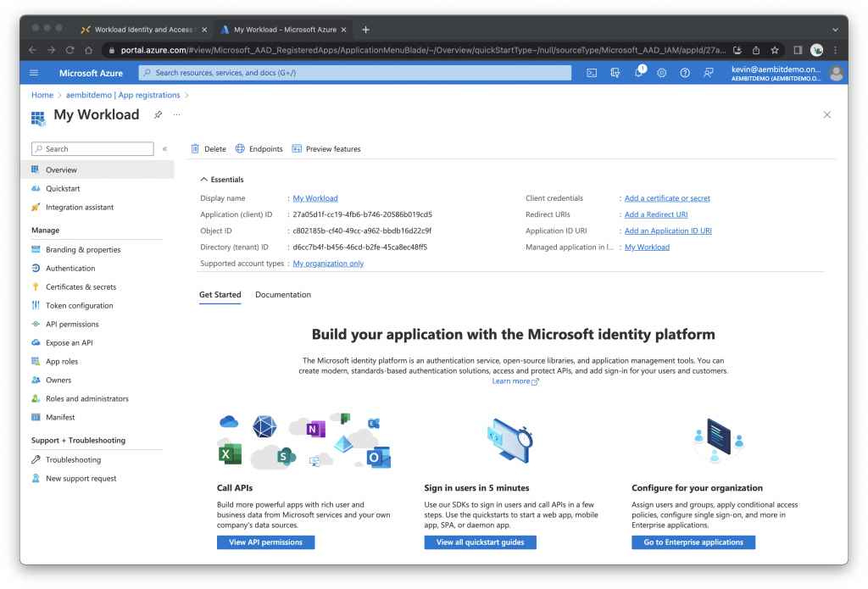Go to Home breadcrumb

(x=42, y=95)
